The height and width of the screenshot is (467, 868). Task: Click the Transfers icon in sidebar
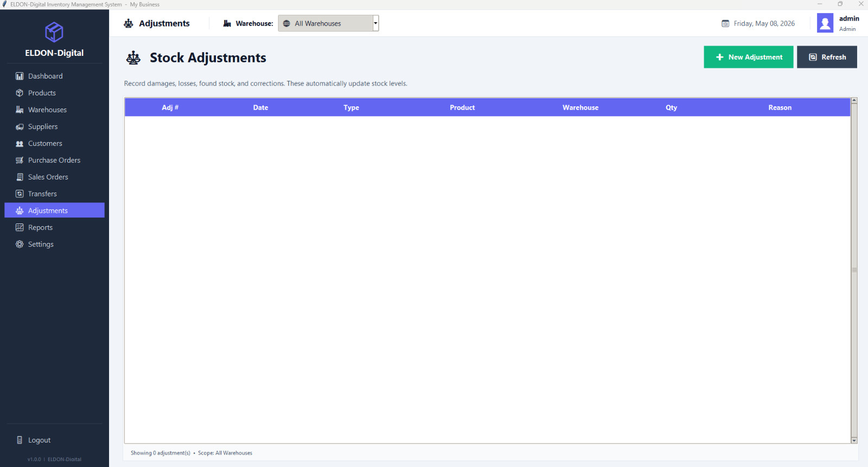(x=20, y=194)
